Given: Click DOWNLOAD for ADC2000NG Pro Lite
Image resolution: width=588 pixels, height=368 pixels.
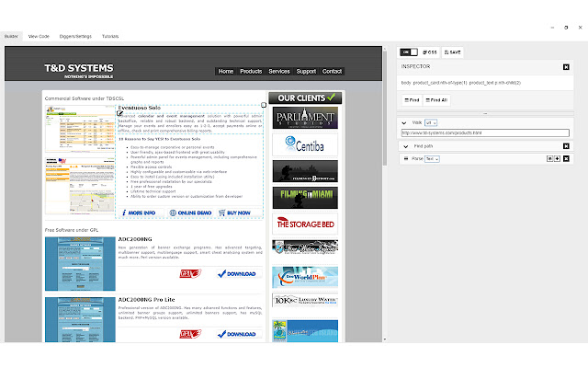Looking at the screenshot, I should 237,334.
